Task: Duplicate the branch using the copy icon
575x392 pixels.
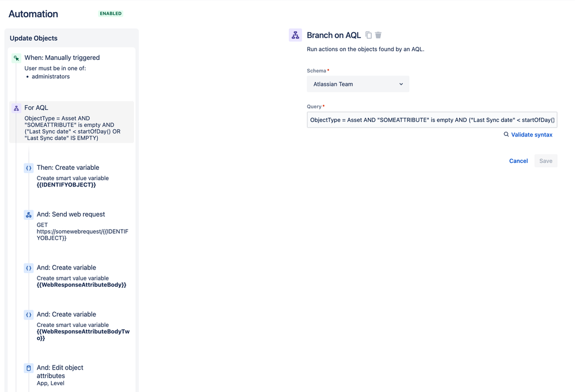Action: pos(368,35)
